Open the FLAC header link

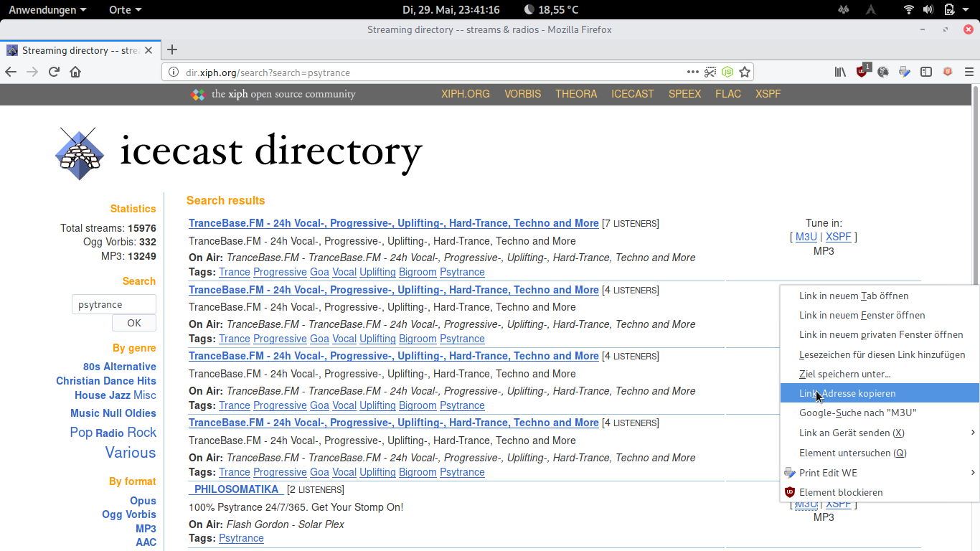click(x=728, y=94)
